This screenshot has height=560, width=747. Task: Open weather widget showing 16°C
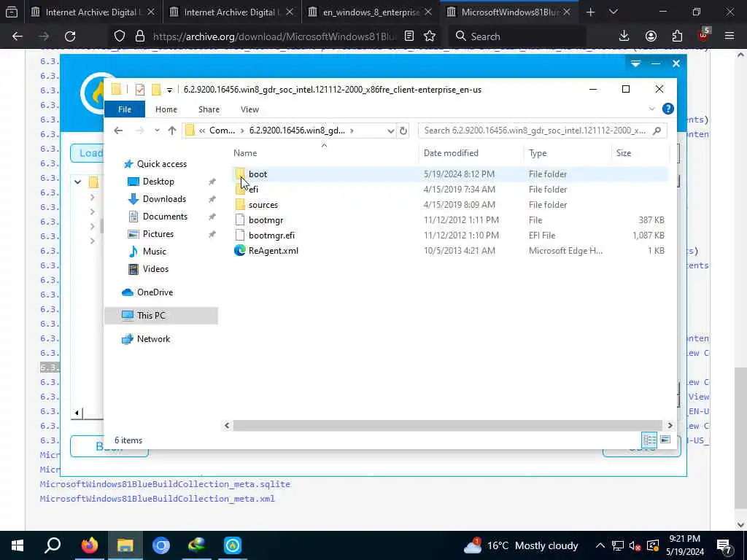[520, 545]
